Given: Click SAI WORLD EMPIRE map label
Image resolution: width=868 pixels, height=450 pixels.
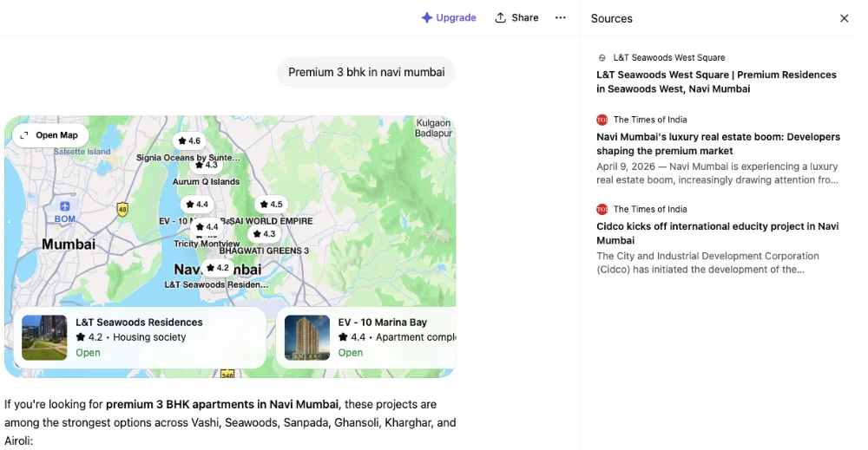Looking at the screenshot, I should tap(271, 220).
